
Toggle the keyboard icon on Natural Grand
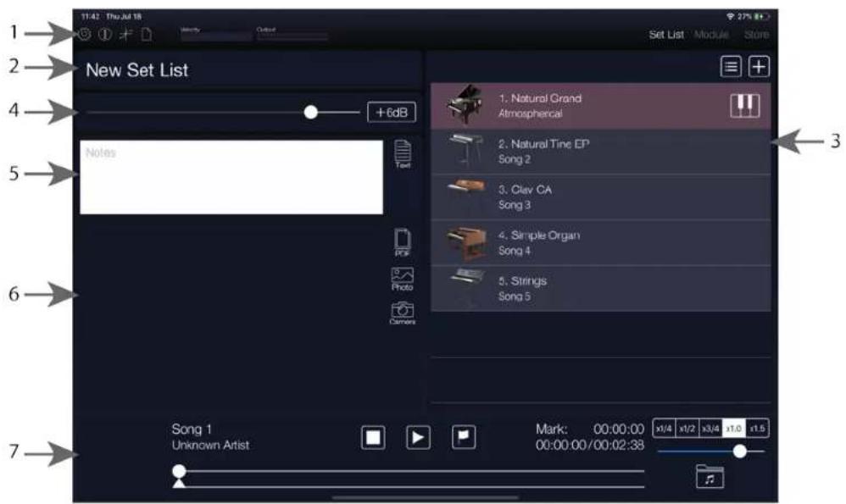coord(745,106)
